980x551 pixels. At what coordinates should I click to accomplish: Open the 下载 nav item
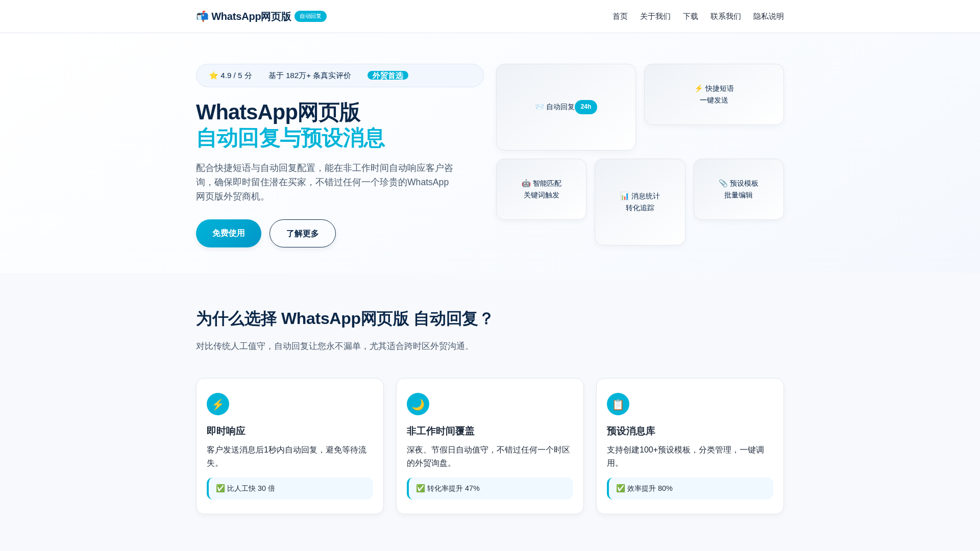pos(691,16)
